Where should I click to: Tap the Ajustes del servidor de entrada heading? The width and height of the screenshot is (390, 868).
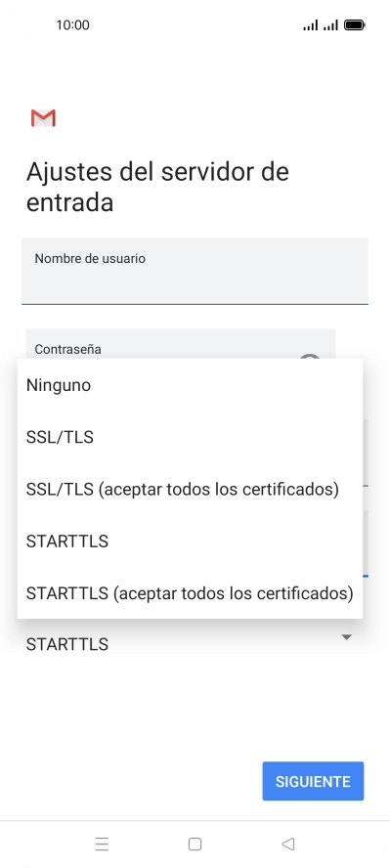coord(157,187)
